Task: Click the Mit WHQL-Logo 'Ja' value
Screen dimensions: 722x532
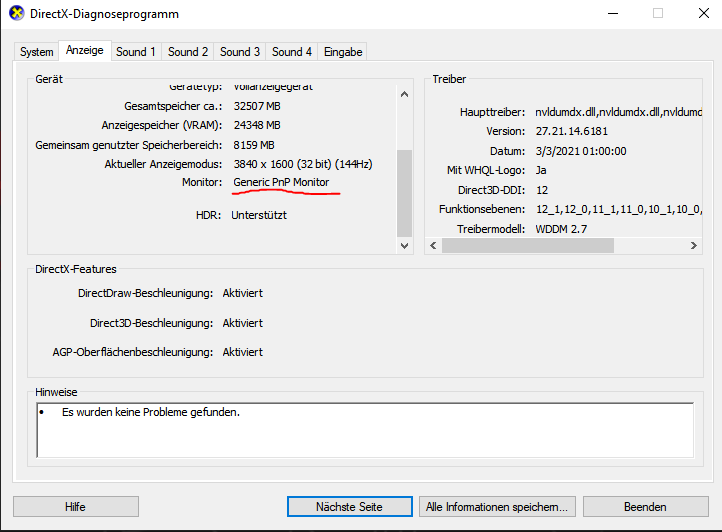Action: click(x=541, y=170)
